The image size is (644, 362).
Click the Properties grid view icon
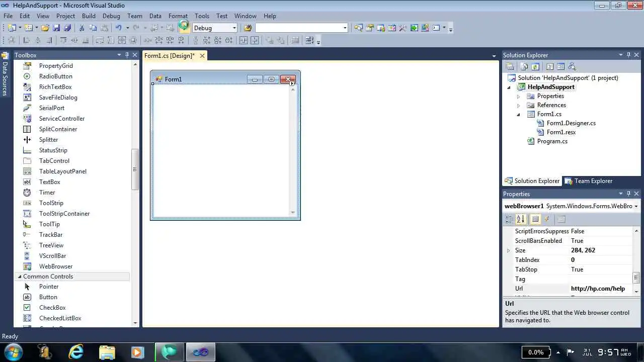(535, 219)
